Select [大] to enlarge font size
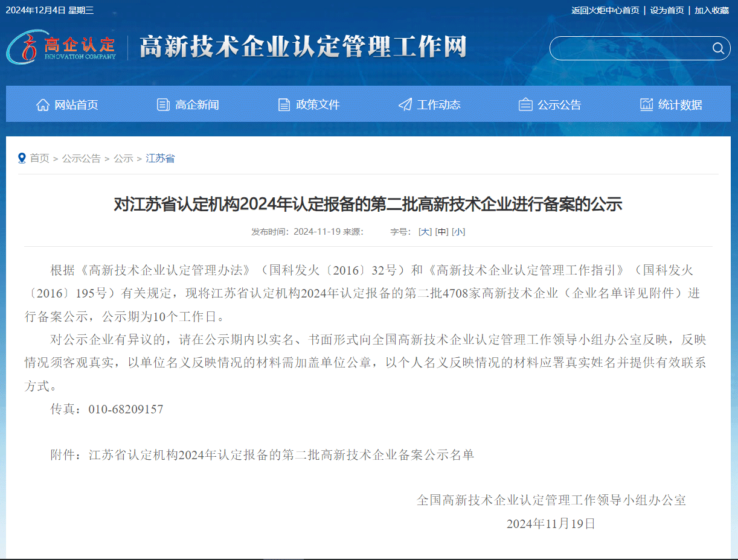This screenshot has height=560, width=738. pos(425,232)
